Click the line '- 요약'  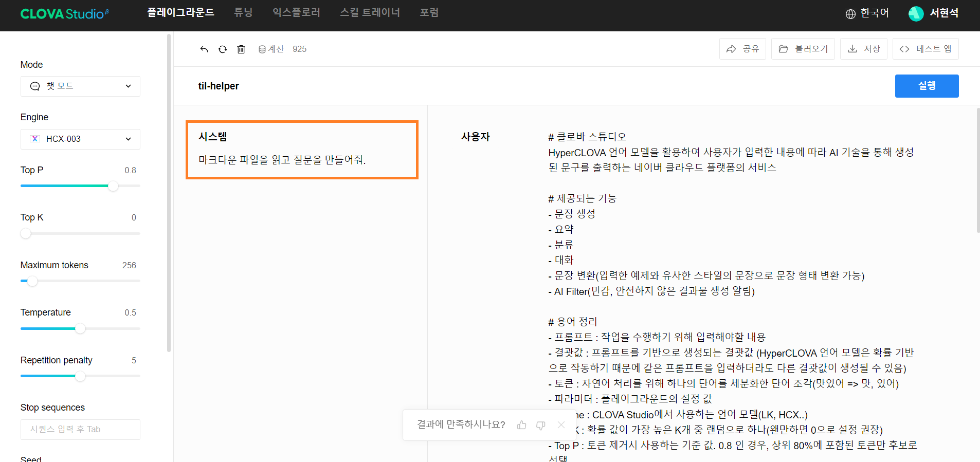(x=560, y=229)
